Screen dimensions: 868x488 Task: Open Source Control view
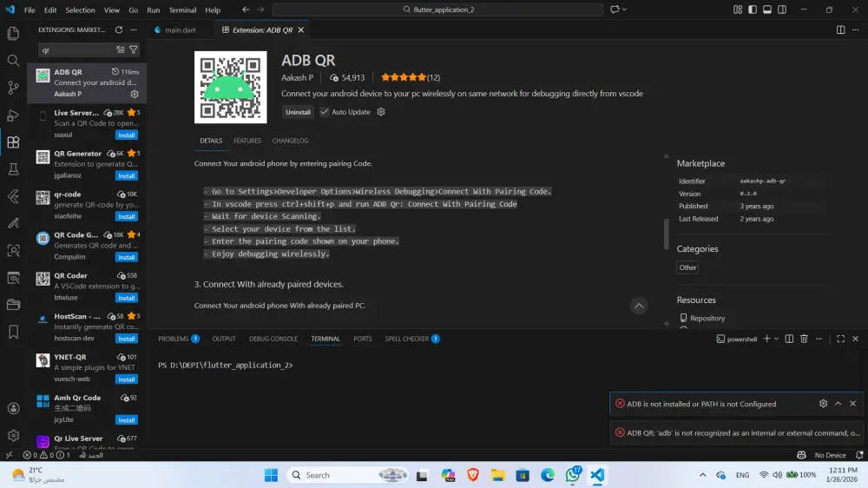[x=13, y=88]
